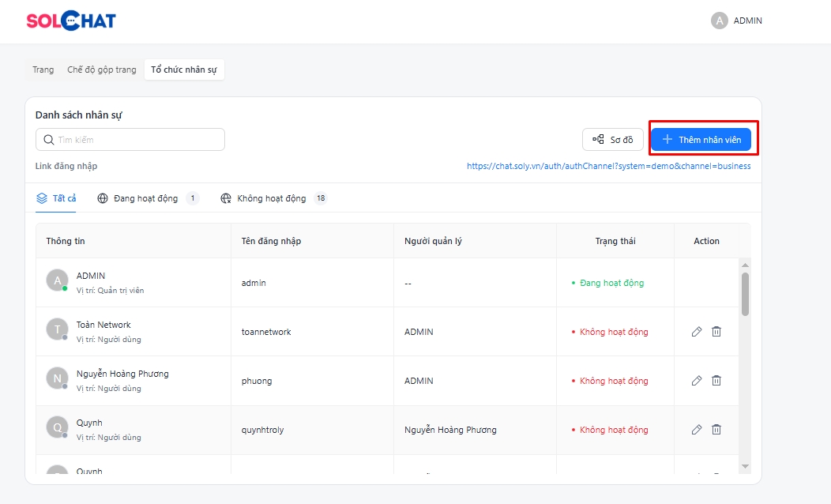This screenshot has width=831, height=504.
Task: Click the Thêm nhân viên button
Action: pos(701,140)
